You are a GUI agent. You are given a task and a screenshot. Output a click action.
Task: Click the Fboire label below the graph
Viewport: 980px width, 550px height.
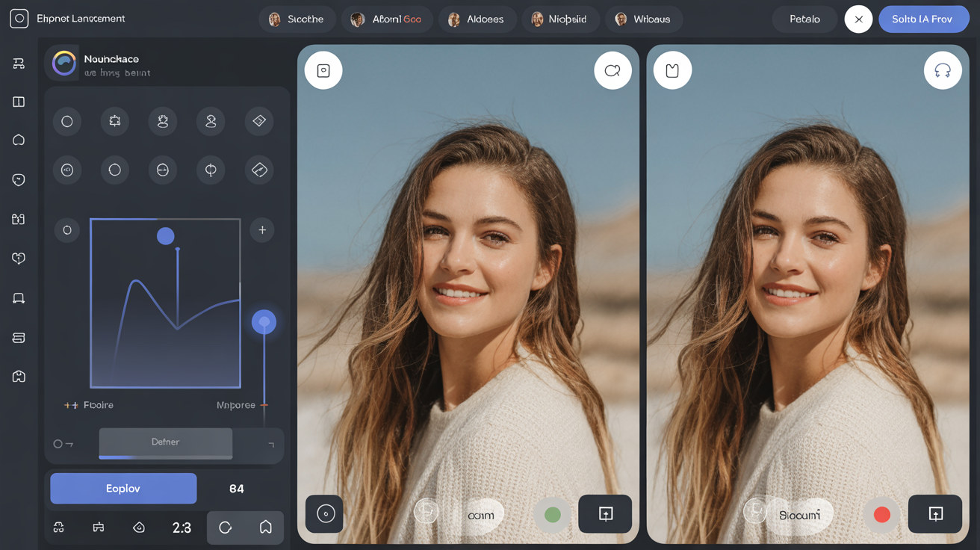[x=99, y=405]
